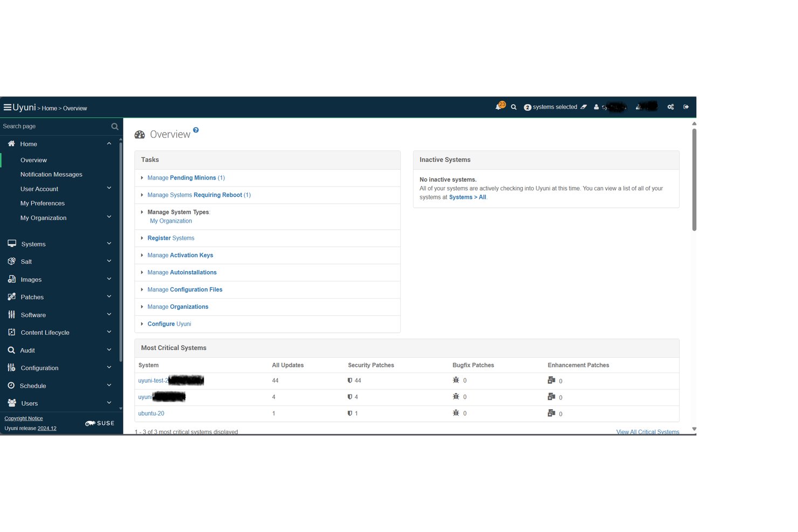Click the security shield icon for ubuntu-20
This screenshot has height=532, width=798.
point(350,413)
